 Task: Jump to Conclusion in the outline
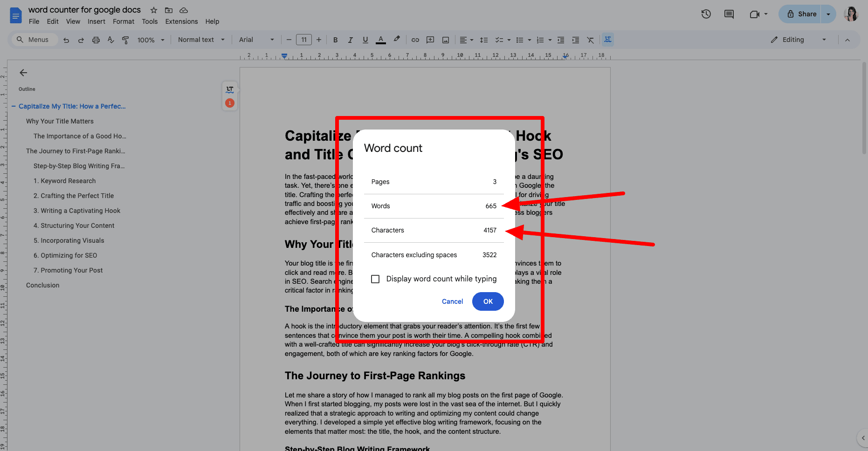(x=43, y=285)
